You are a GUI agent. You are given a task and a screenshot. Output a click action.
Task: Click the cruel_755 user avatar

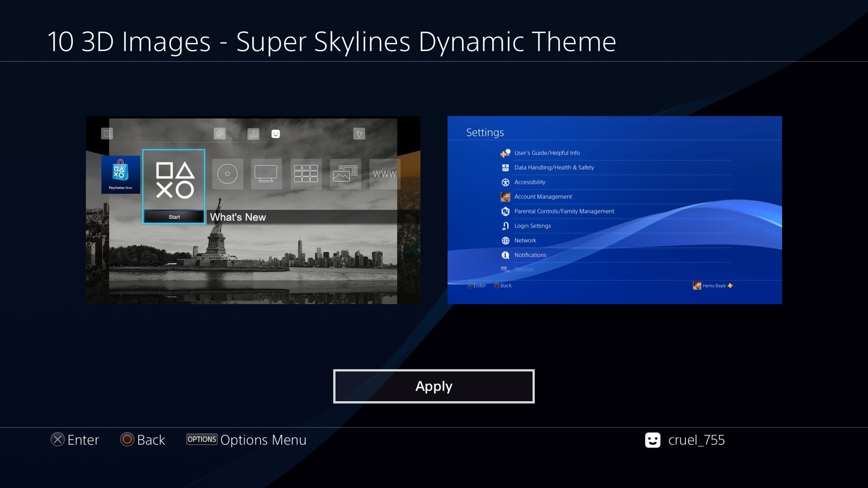pos(652,440)
